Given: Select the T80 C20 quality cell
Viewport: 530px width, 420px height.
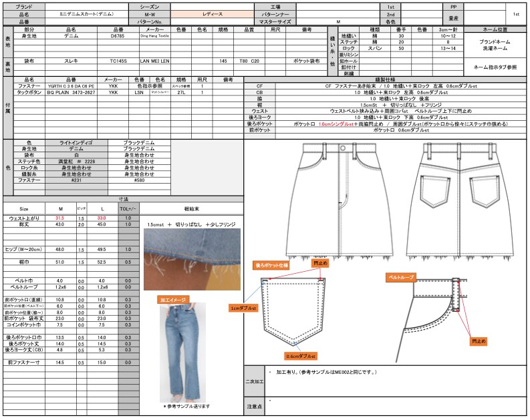Looking at the screenshot, I should coord(249,61).
